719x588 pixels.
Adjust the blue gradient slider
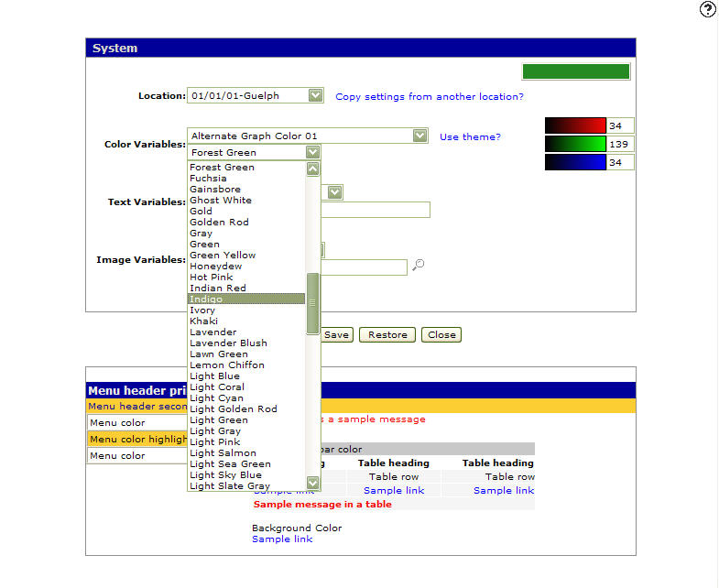[x=575, y=162]
